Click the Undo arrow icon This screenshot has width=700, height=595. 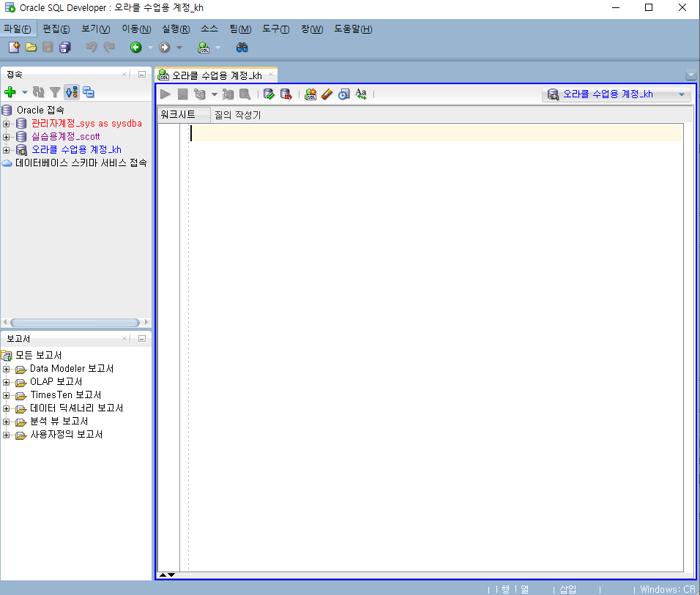[x=92, y=47]
